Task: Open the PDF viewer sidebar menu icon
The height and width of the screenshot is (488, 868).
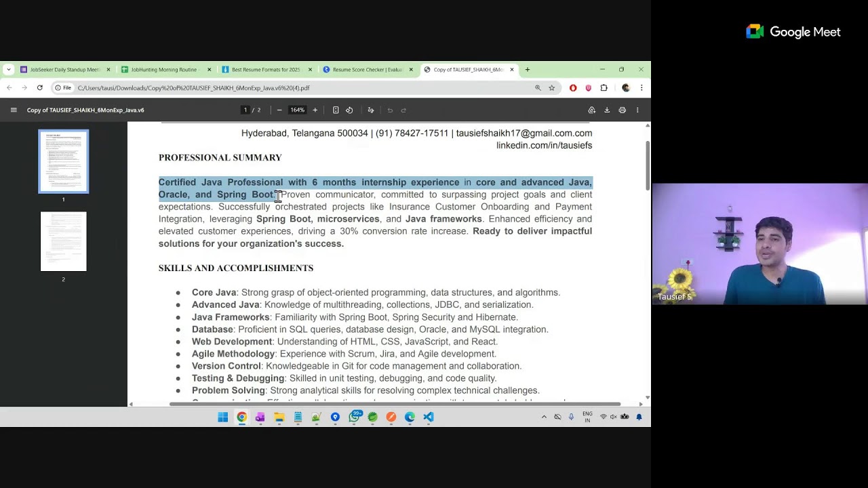Action: [14, 110]
